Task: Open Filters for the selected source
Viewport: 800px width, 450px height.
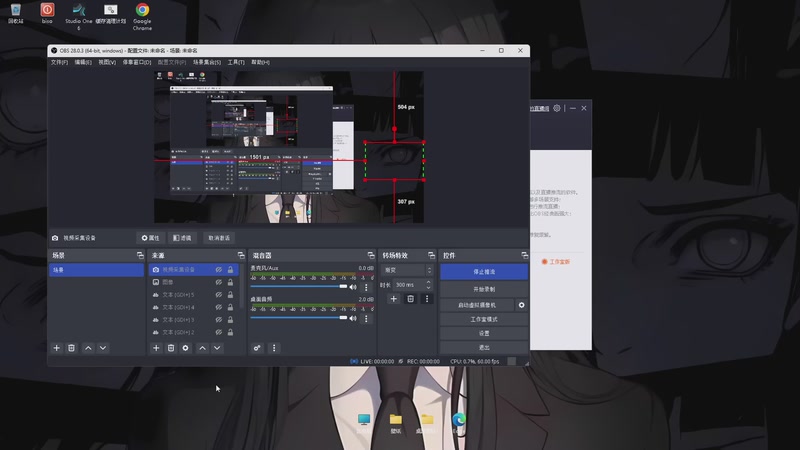Action: coord(182,238)
